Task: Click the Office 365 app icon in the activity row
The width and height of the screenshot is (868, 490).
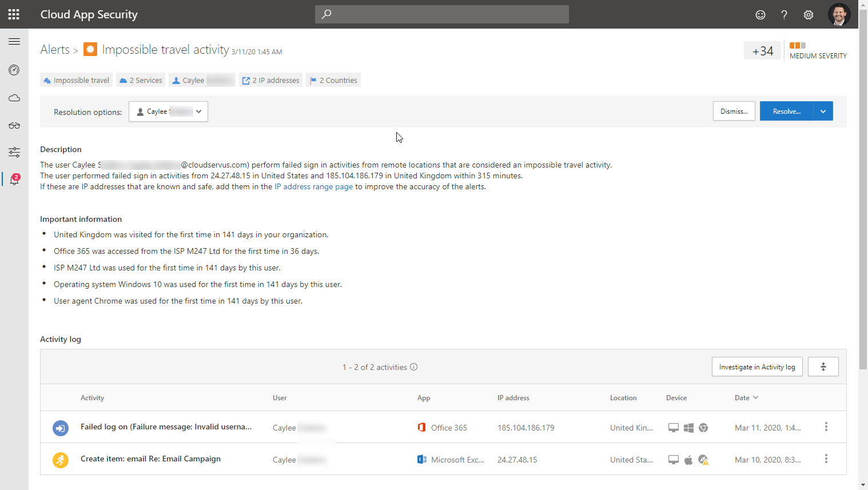Action: pyautogui.click(x=421, y=427)
